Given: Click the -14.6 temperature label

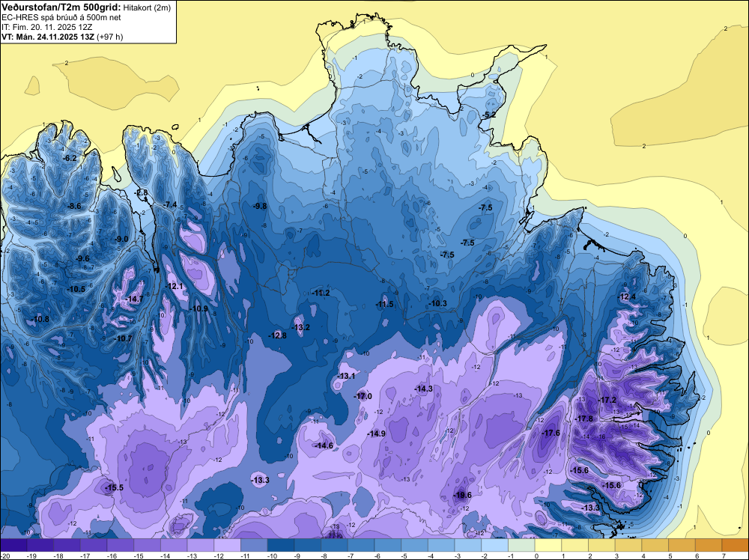Looking at the screenshot, I should click(x=324, y=445).
